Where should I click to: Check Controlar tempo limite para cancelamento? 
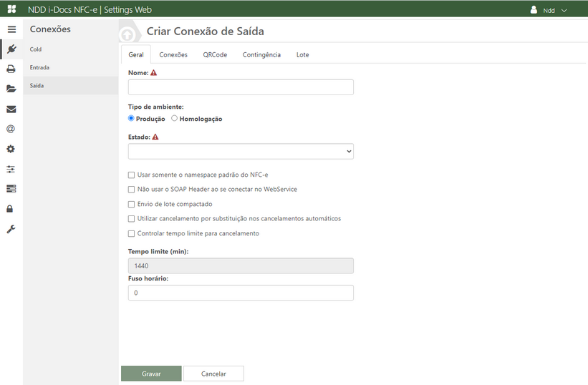pos(131,233)
